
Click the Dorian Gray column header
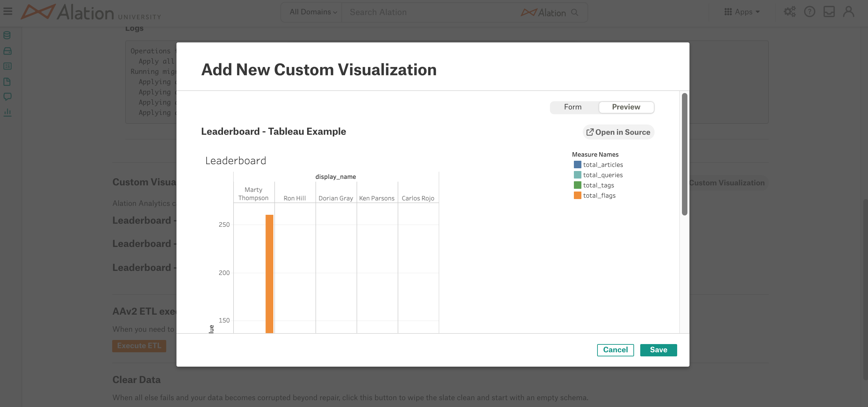336,198
